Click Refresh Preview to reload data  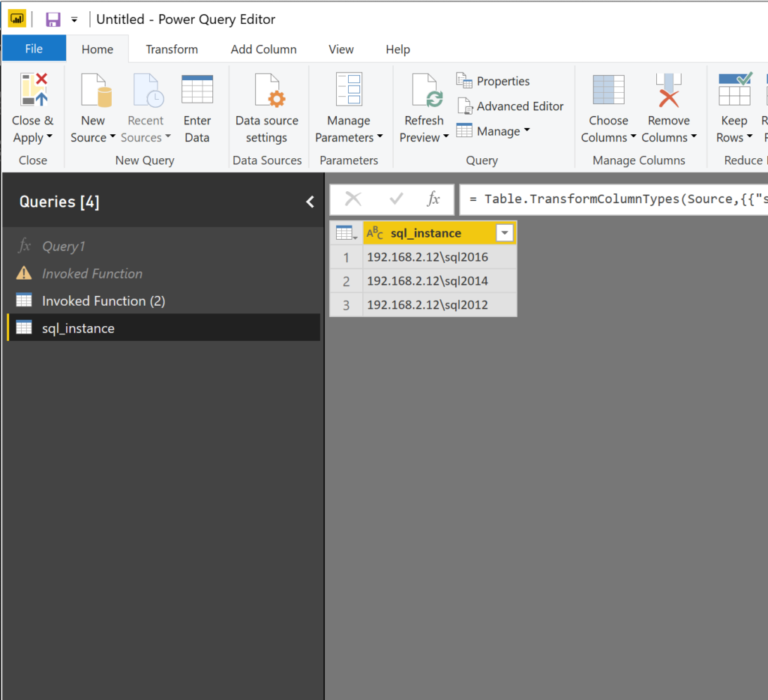tap(424, 107)
